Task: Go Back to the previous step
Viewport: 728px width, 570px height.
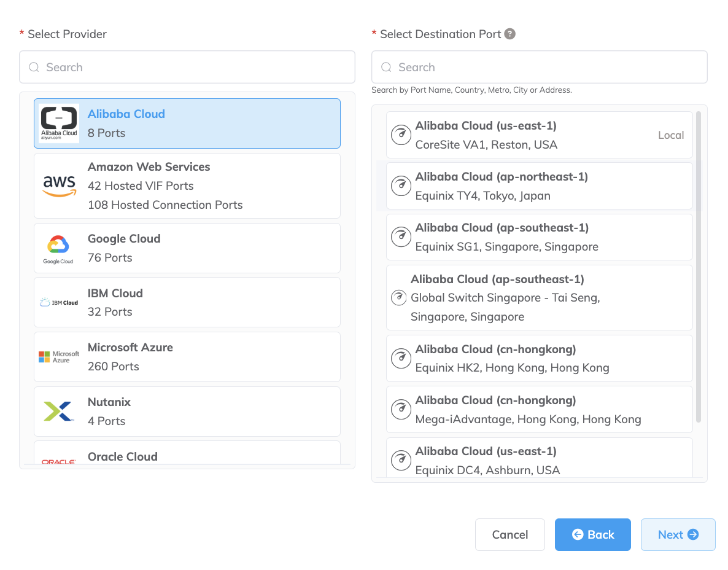Action: click(592, 534)
